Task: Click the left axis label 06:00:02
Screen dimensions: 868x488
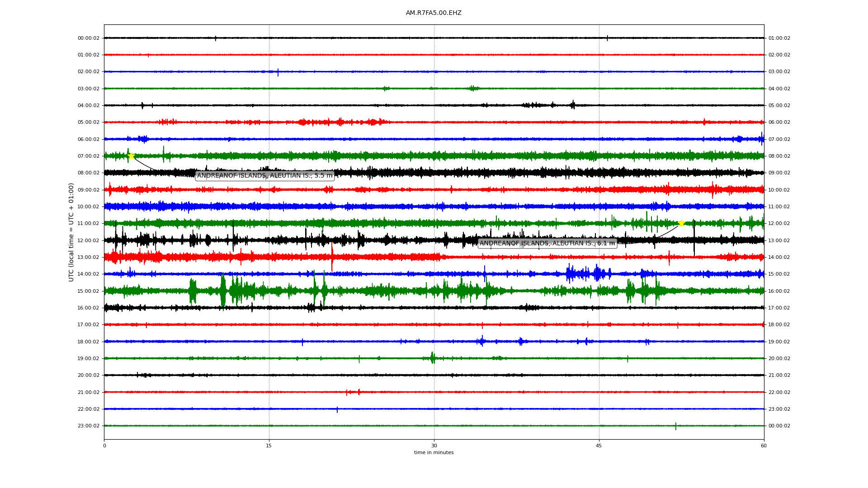Action: 89,140
